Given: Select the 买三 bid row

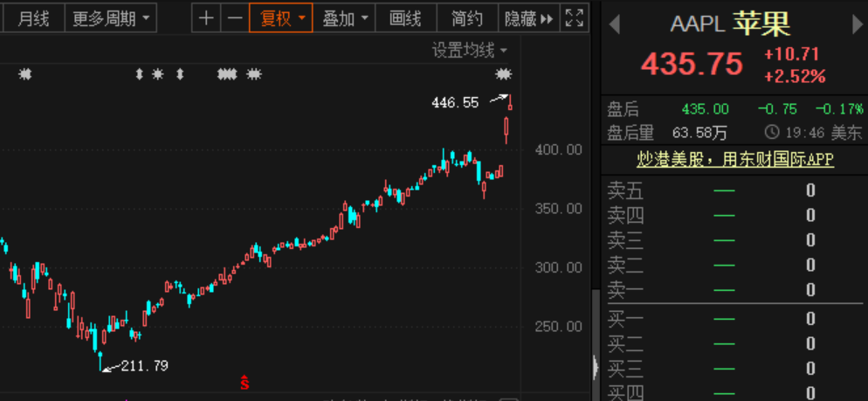Looking at the screenshot, I should coord(735,369).
